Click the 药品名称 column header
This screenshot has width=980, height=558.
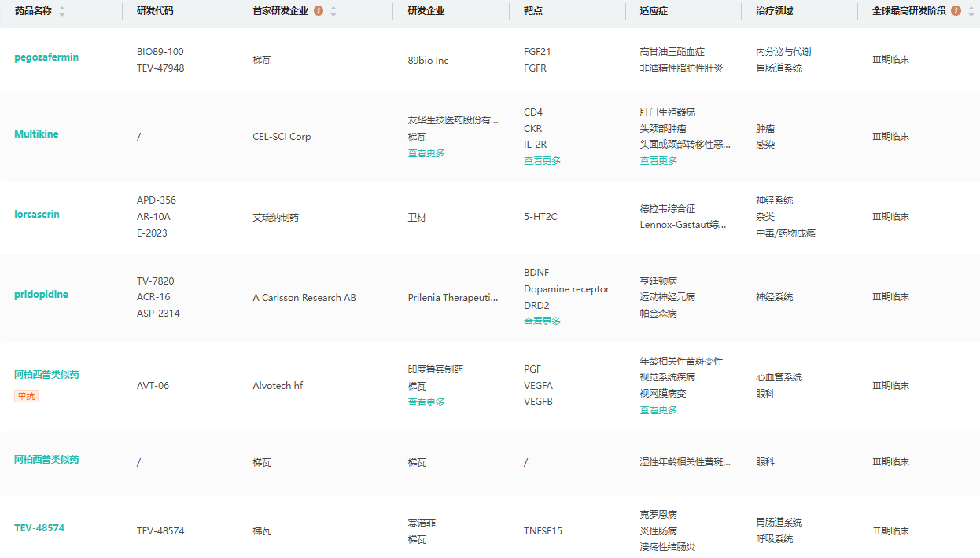click(34, 11)
